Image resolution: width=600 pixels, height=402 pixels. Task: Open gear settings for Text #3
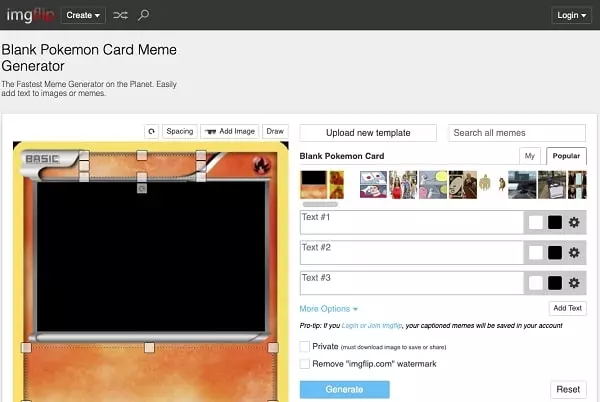click(x=574, y=283)
